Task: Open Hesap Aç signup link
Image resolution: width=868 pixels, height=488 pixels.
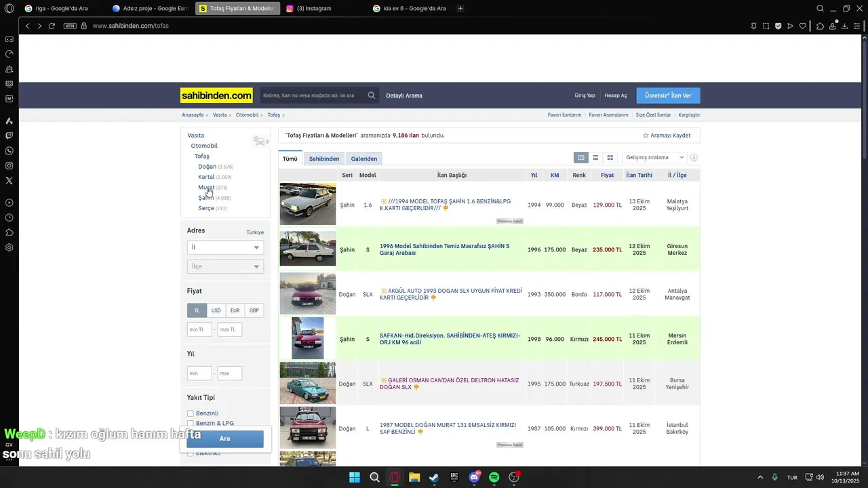Action: (616, 96)
